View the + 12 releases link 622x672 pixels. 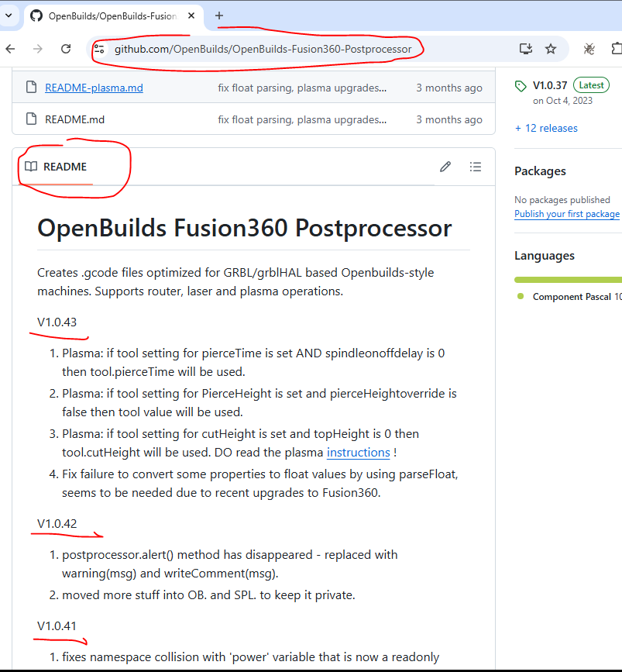pos(546,128)
